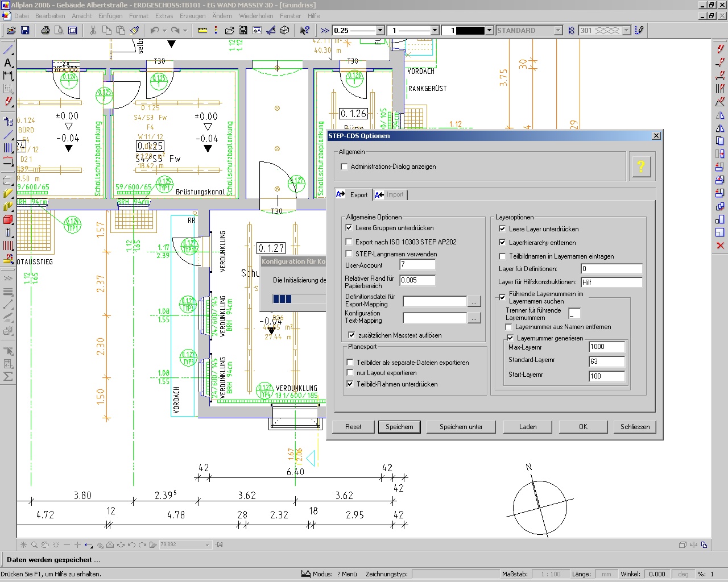The width and height of the screenshot is (728, 582).
Task: Enable Export nach ISO 10303 STEP AP202
Action: point(349,242)
